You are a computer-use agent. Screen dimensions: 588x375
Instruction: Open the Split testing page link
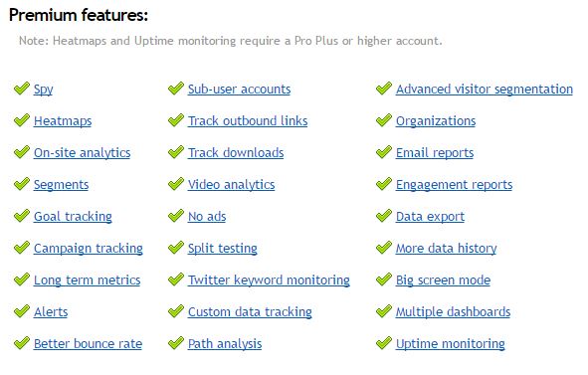click(223, 249)
